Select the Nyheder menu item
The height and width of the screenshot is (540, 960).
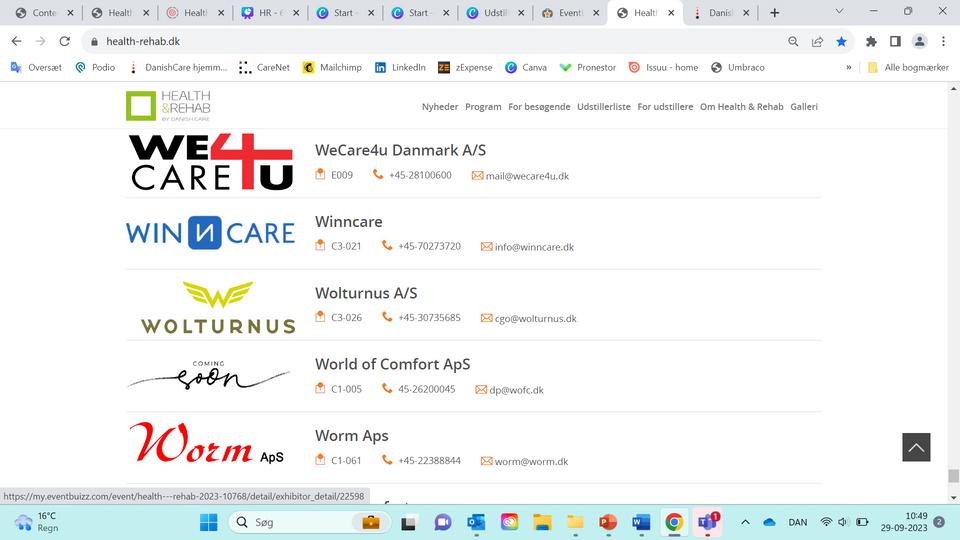point(440,107)
